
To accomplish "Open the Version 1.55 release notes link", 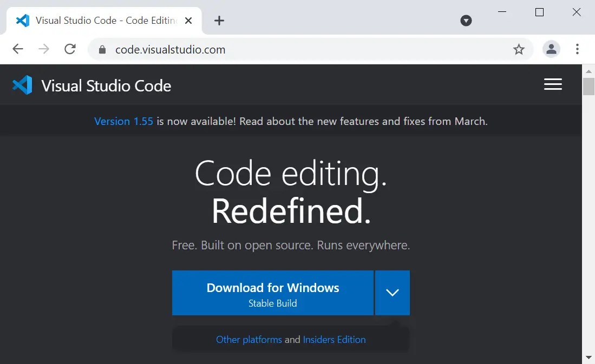I will point(123,121).
